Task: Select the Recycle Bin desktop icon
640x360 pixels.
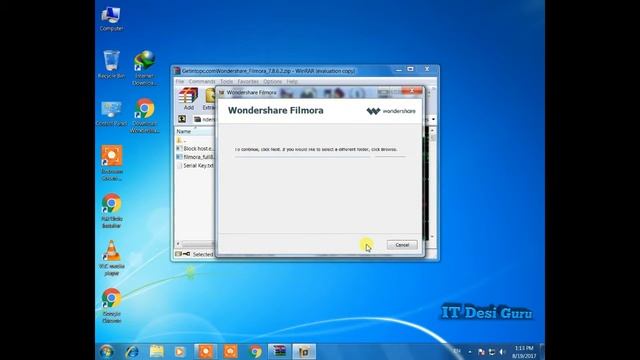Action: point(111,64)
